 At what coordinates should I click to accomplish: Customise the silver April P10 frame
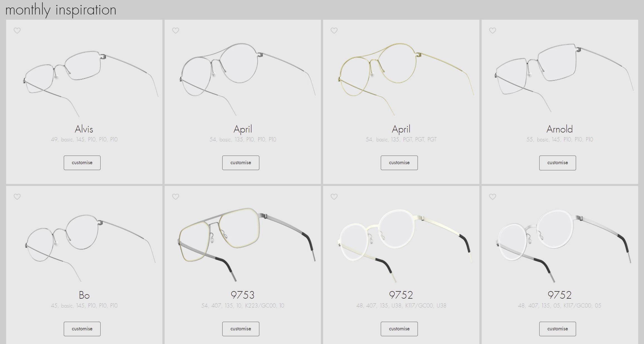(241, 163)
